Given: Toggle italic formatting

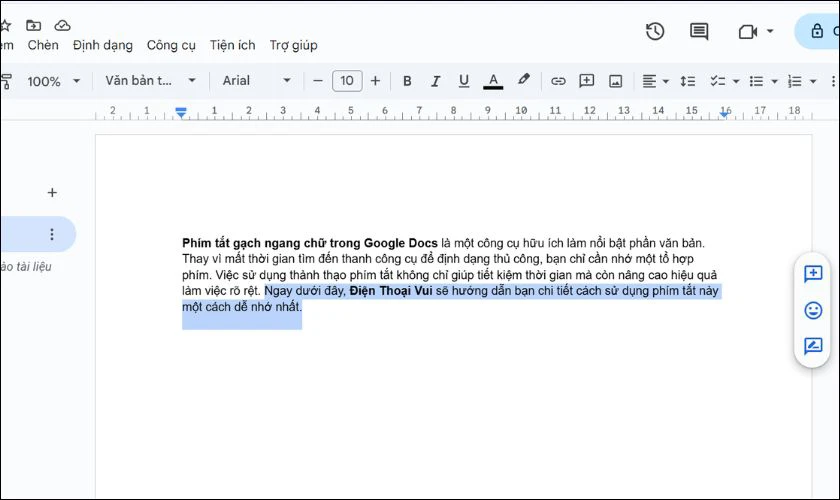Looking at the screenshot, I should pos(436,81).
